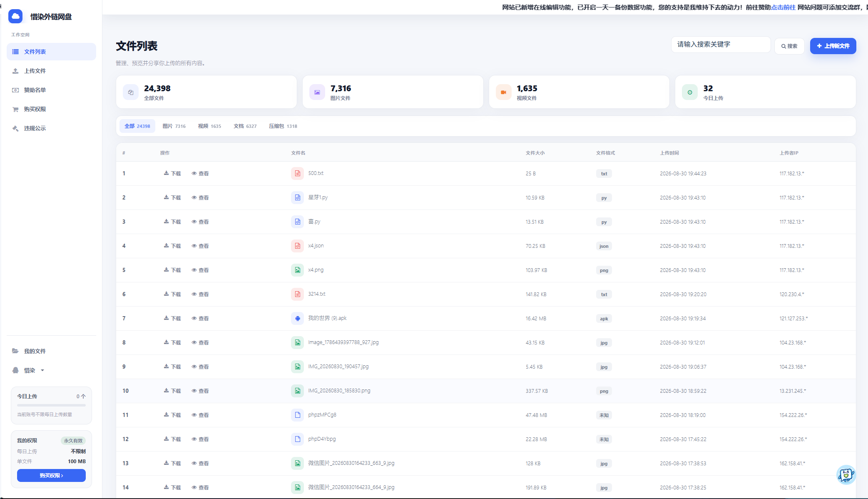Switch to the 文档 6327 tab
This screenshot has height=499, width=868.
(245, 126)
